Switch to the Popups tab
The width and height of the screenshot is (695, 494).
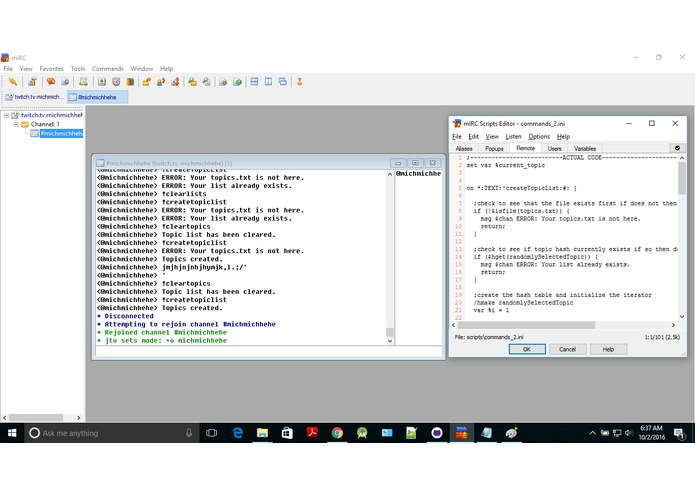[x=494, y=148]
